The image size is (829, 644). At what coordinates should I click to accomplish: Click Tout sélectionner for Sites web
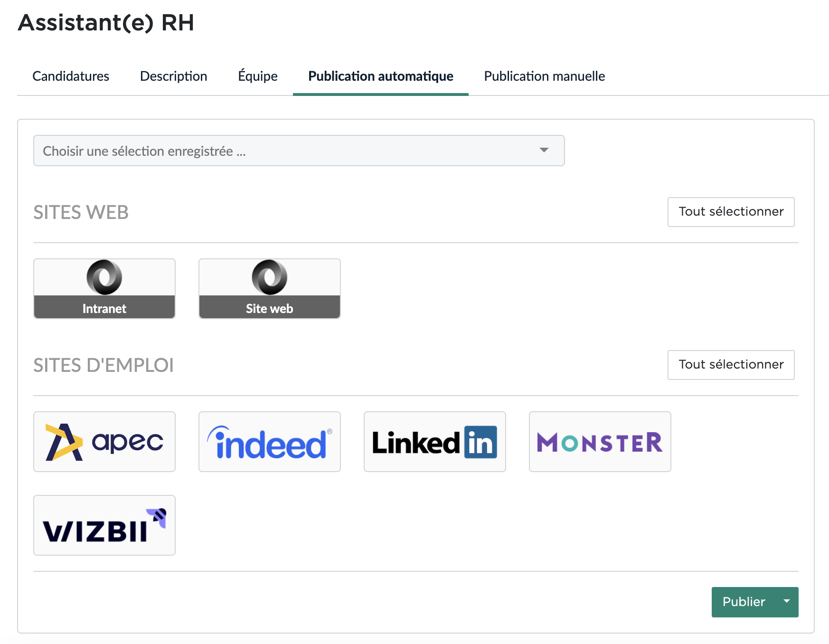[731, 212]
